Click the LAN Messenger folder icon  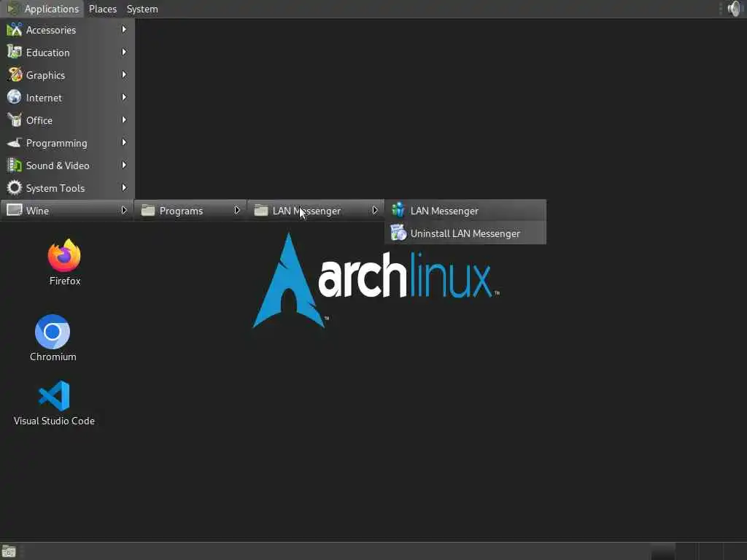(261, 211)
